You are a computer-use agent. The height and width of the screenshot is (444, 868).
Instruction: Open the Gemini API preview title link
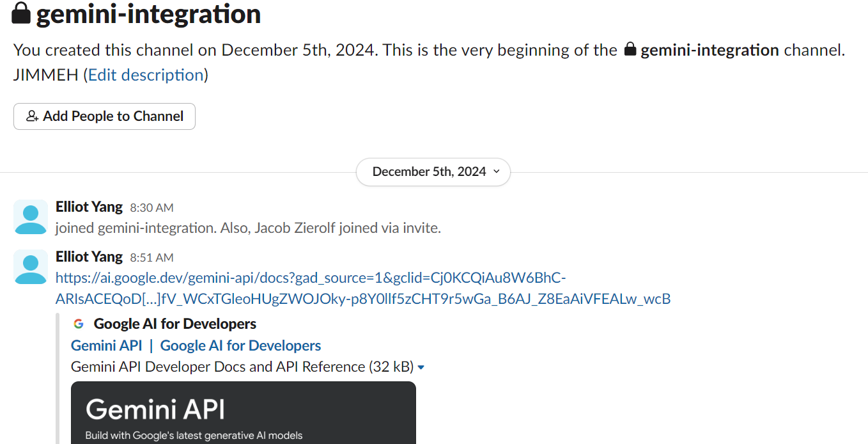(x=106, y=345)
